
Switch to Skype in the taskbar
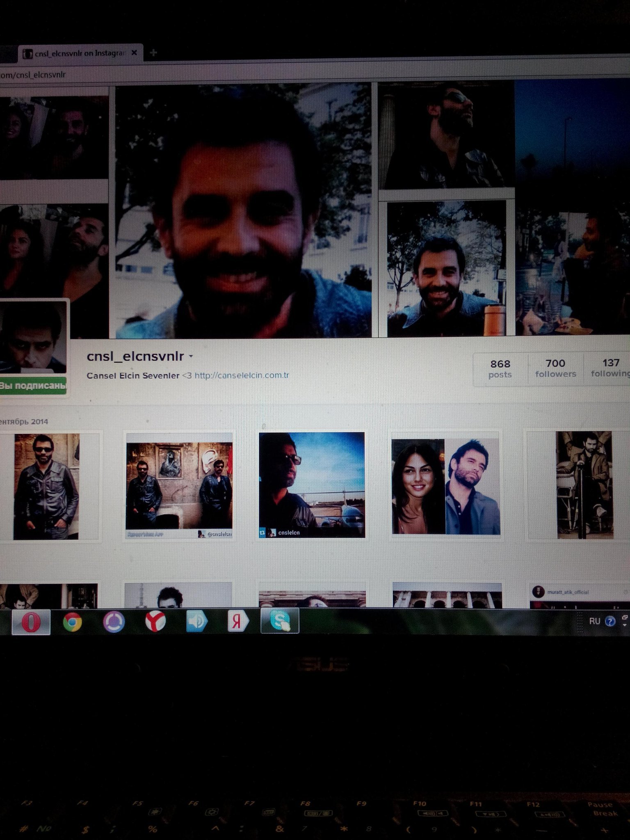tap(280, 621)
